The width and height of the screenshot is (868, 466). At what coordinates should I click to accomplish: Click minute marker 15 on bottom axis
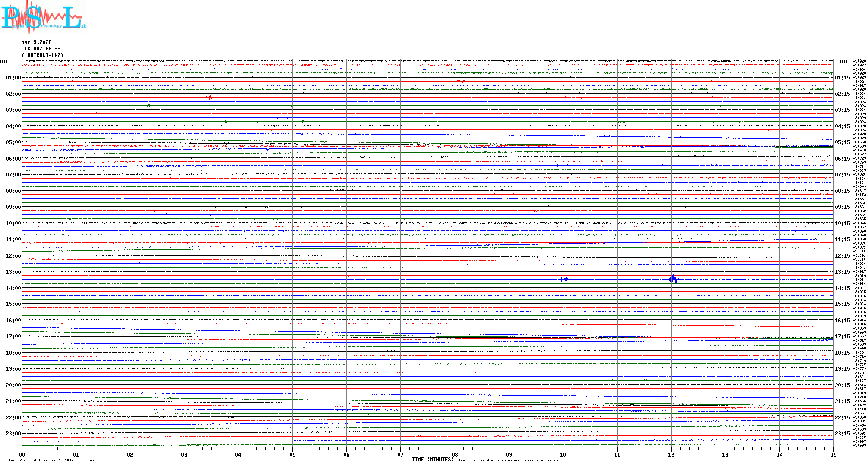pyautogui.click(x=833, y=454)
